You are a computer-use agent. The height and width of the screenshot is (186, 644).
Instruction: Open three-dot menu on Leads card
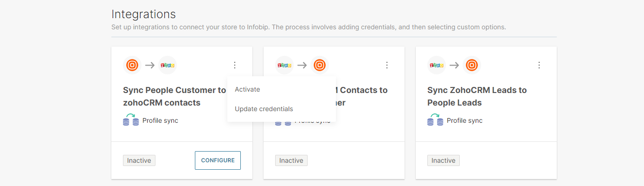click(x=539, y=65)
